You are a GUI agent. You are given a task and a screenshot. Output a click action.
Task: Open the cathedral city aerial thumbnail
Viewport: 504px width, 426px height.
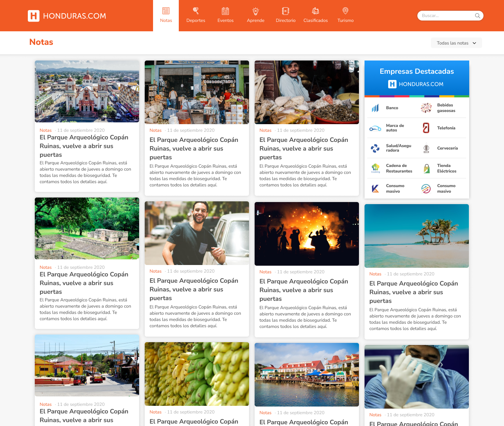click(x=87, y=91)
